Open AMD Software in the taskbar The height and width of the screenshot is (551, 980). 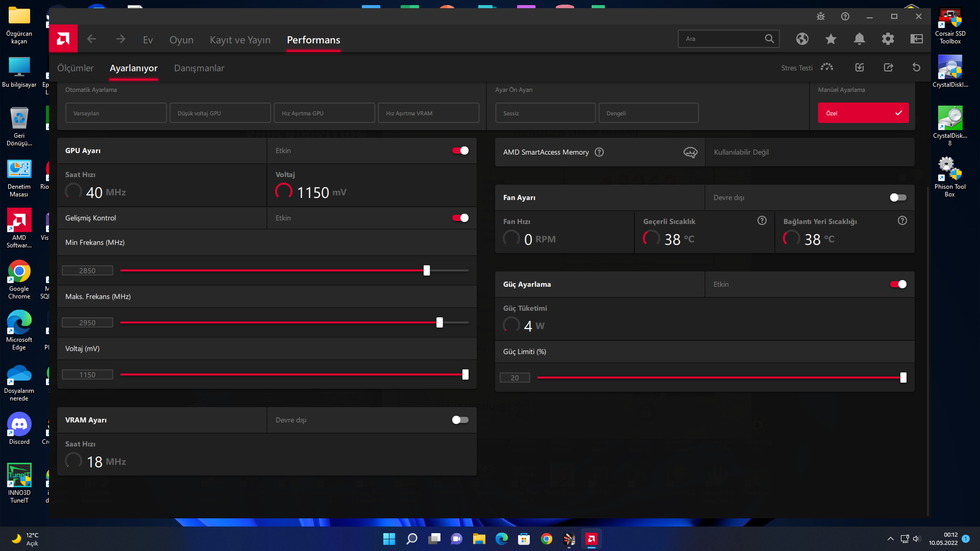pos(592,539)
